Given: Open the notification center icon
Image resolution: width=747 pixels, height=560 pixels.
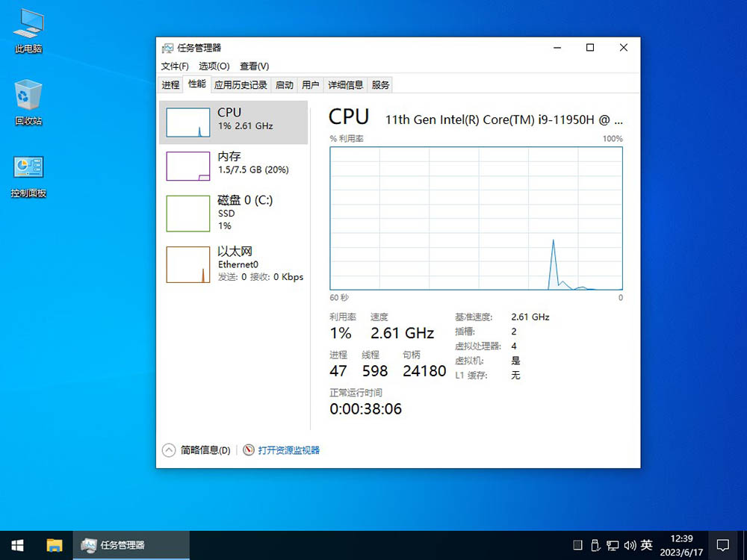Looking at the screenshot, I should pyautogui.click(x=722, y=545).
